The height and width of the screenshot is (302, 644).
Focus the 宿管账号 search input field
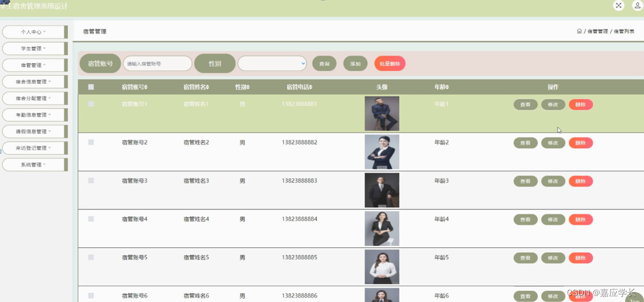[x=157, y=63]
